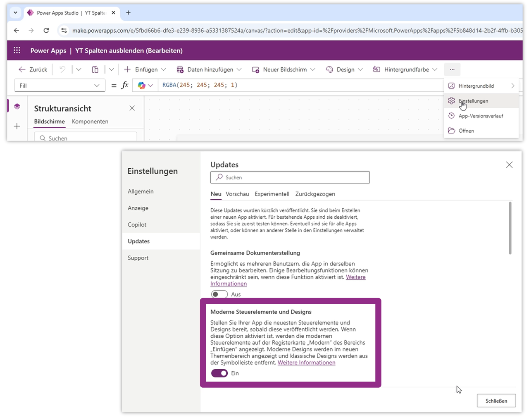Select Anzeige in the settings sidebar
Viewport: 529px width, 420px height.
[161, 208]
